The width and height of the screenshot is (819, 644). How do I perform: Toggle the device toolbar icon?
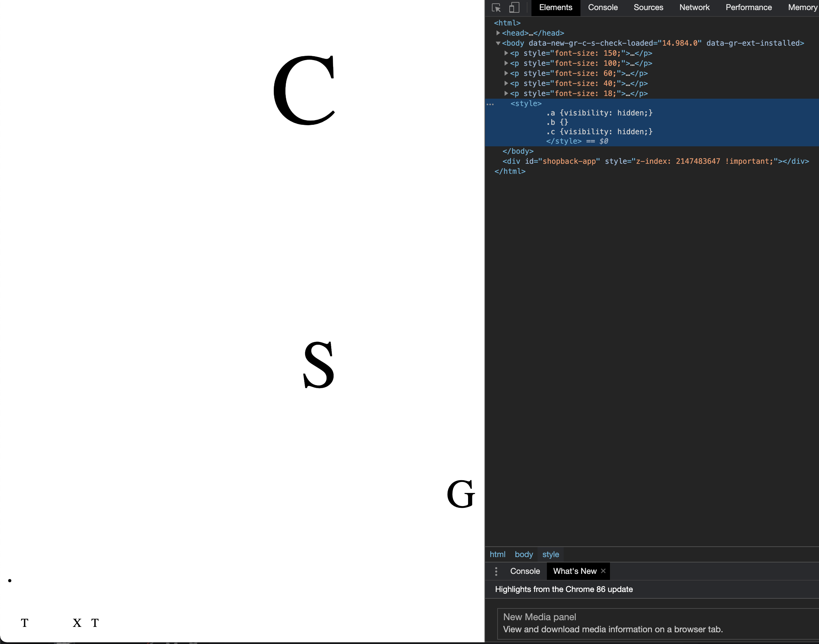tap(514, 7)
